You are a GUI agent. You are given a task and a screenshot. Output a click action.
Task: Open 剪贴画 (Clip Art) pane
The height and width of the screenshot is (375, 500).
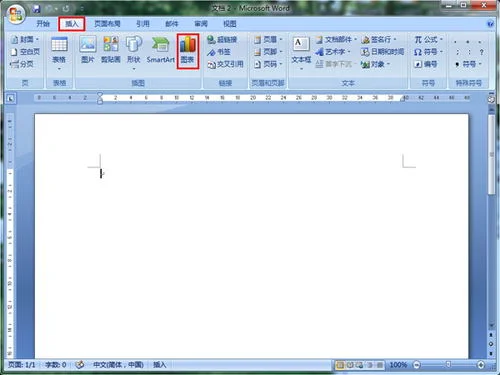111,50
